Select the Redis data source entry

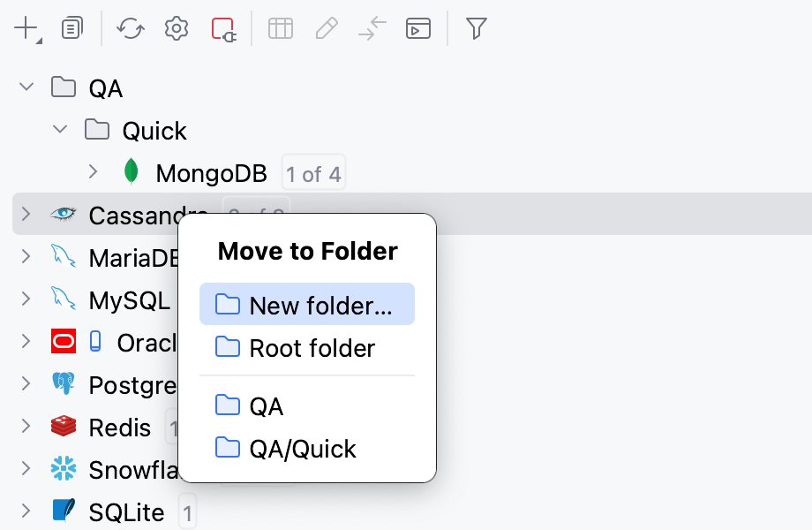pyautogui.click(x=120, y=427)
